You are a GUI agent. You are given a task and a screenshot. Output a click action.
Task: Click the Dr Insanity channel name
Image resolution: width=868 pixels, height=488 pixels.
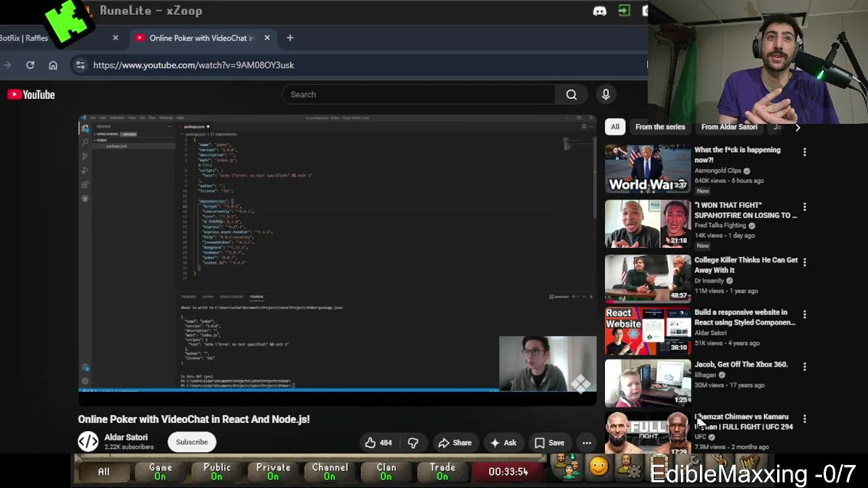pyautogui.click(x=709, y=281)
